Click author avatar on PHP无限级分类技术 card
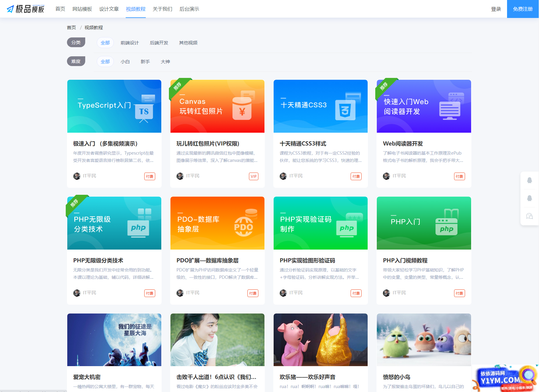The image size is (539, 392). click(77, 293)
